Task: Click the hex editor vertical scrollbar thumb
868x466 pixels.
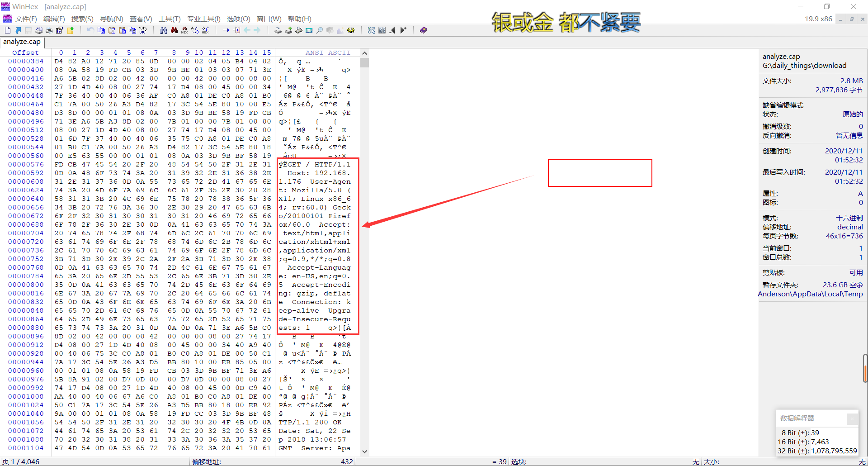Action: [x=365, y=62]
